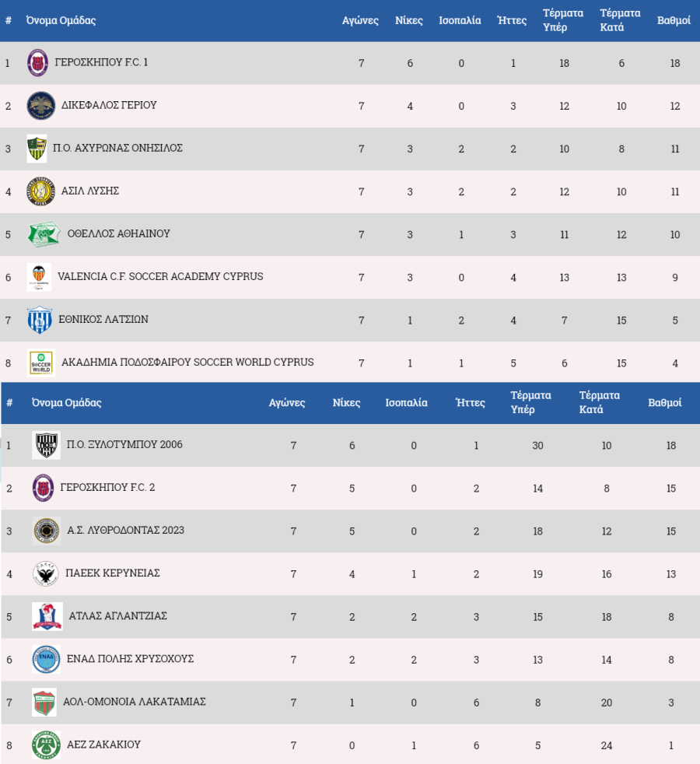Click the ΕΘΝΙΚΟΣ ΛΑΤΣΙΩΝ blue striped crest

point(40,320)
